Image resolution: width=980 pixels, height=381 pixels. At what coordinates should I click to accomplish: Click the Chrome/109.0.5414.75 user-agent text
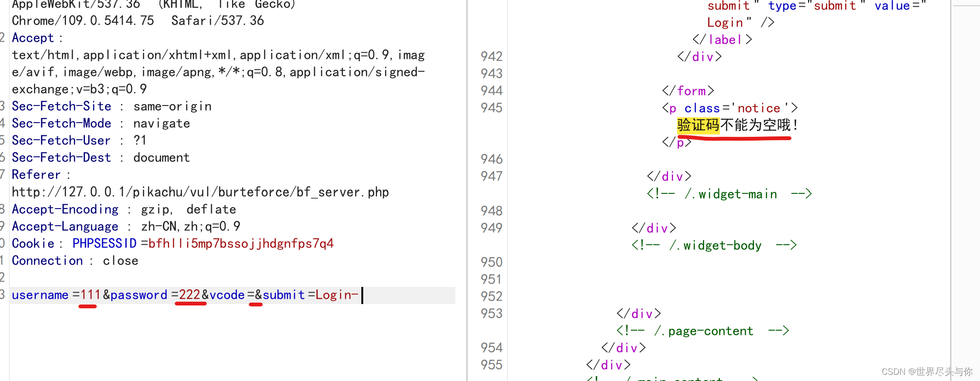click(83, 21)
